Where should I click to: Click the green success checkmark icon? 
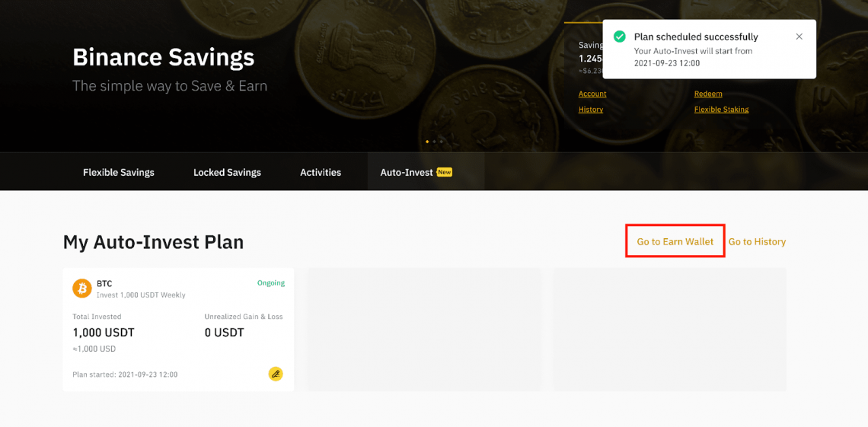620,37
